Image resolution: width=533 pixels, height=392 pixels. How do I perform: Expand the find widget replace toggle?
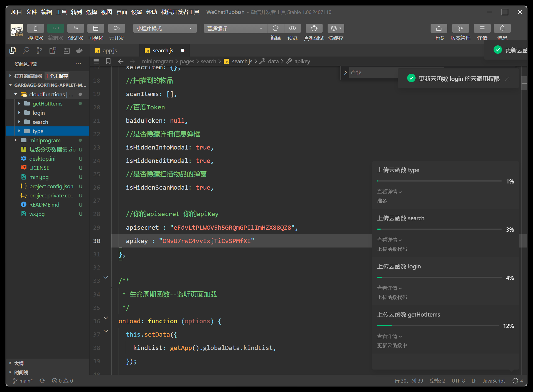pyautogui.click(x=345, y=73)
